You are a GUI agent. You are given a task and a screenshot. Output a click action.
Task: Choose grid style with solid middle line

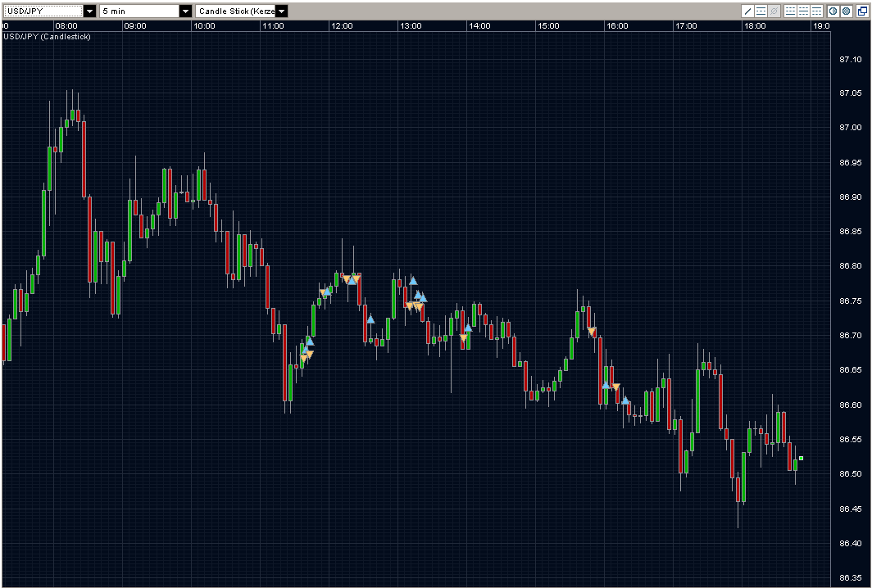[804, 11]
